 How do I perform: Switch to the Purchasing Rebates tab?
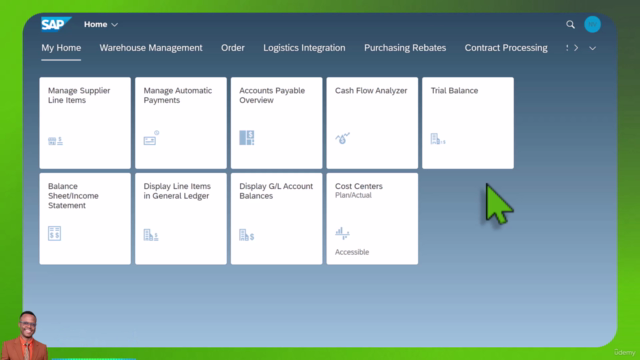point(405,48)
